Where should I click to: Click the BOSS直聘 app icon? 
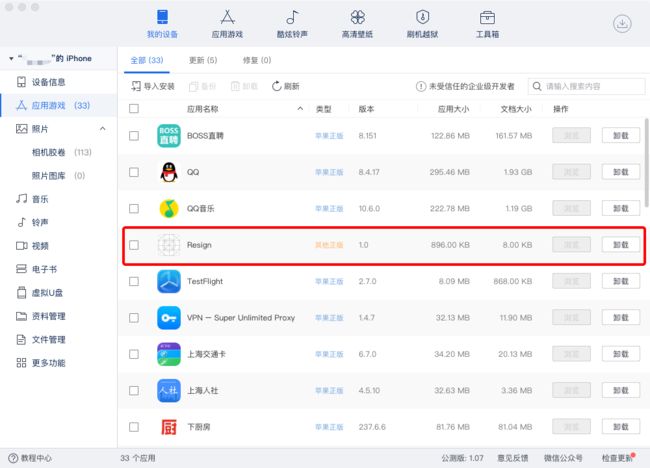pos(169,136)
